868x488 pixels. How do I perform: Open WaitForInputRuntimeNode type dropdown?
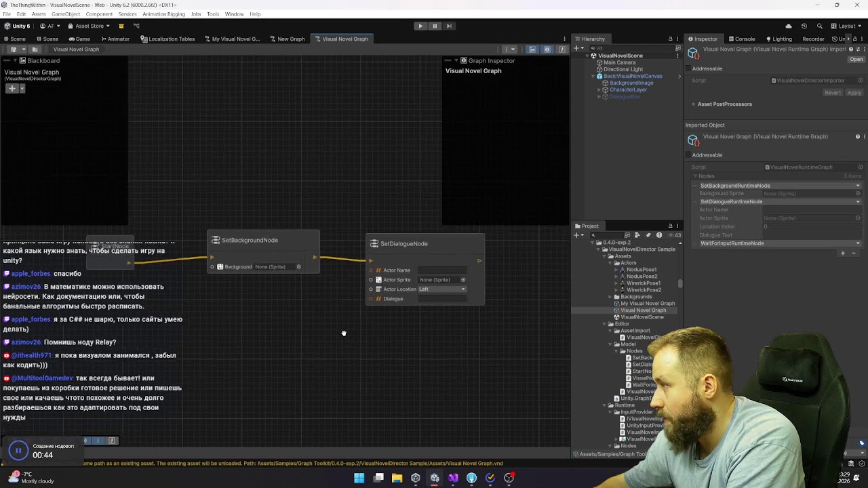tap(779, 243)
